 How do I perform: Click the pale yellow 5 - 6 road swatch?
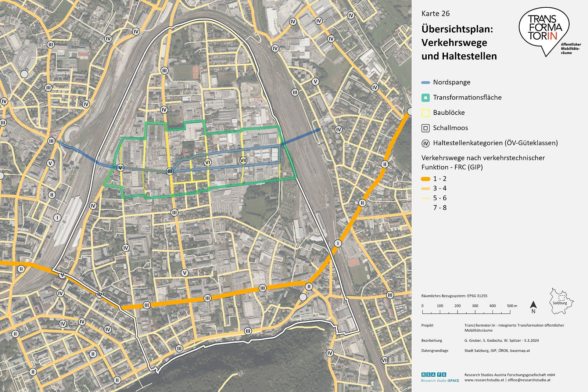426,198
